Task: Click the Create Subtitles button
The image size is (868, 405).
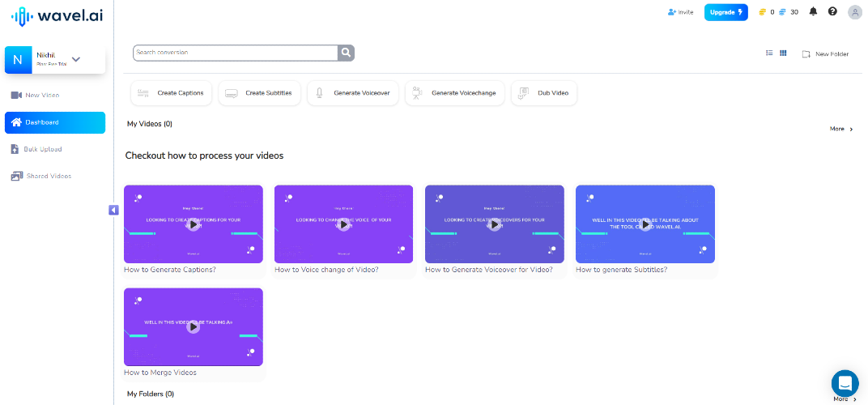Action: [x=259, y=93]
